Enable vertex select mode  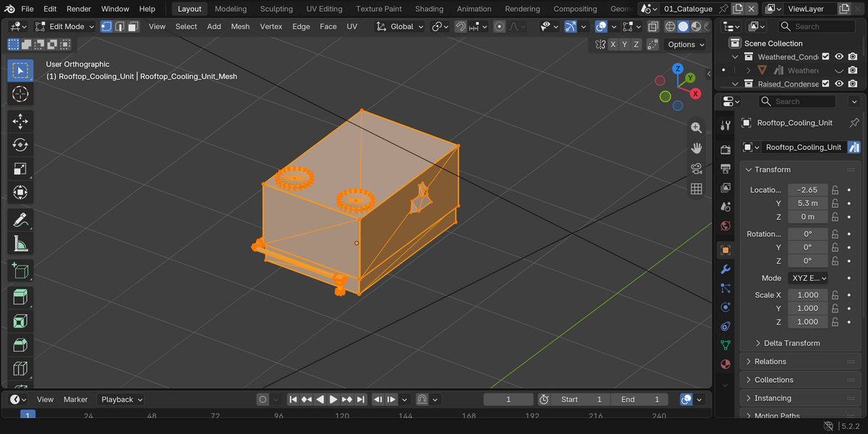point(106,26)
